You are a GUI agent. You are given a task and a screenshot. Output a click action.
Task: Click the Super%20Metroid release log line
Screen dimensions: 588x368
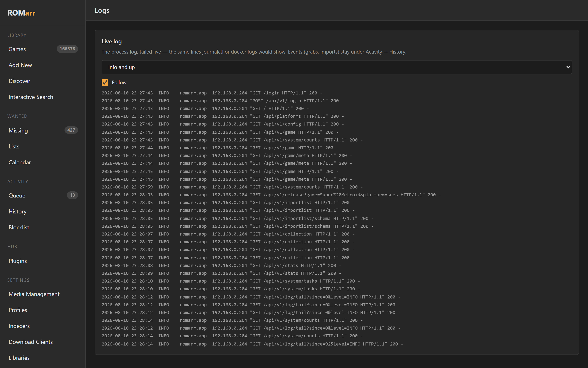[271, 195]
